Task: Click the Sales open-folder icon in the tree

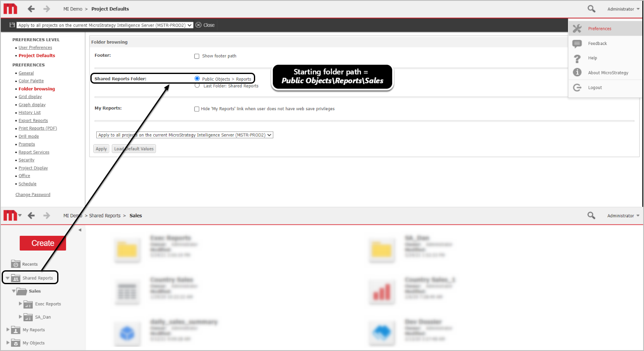Action: click(22, 291)
